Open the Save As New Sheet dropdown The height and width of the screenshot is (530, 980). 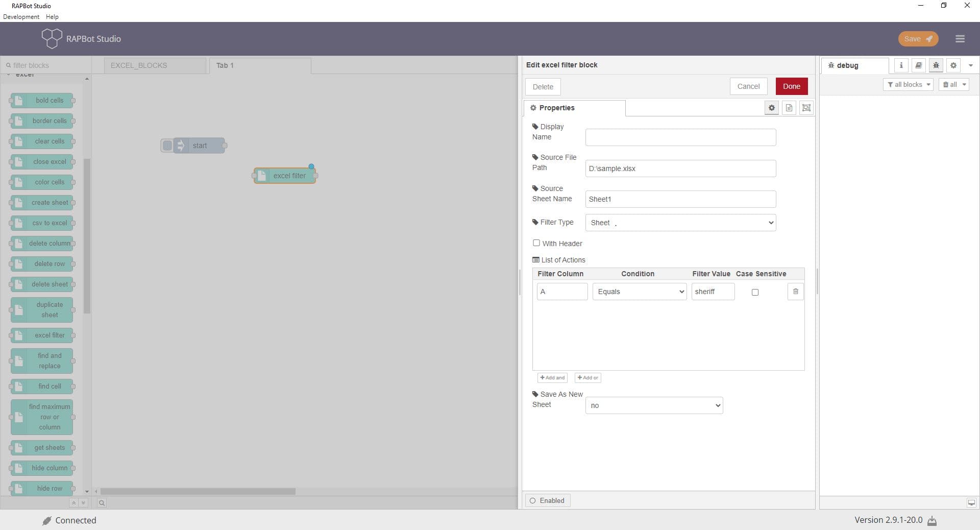[x=654, y=405]
